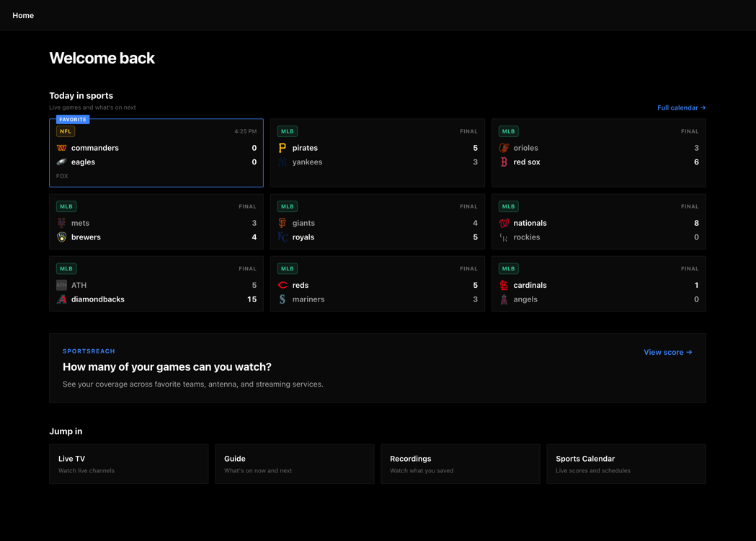
Task: Open the View score link
Action: tap(668, 352)
